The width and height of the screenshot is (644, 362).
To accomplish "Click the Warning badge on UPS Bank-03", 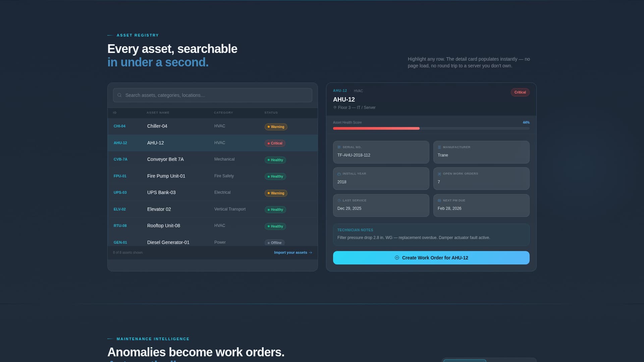I will 276,193.
